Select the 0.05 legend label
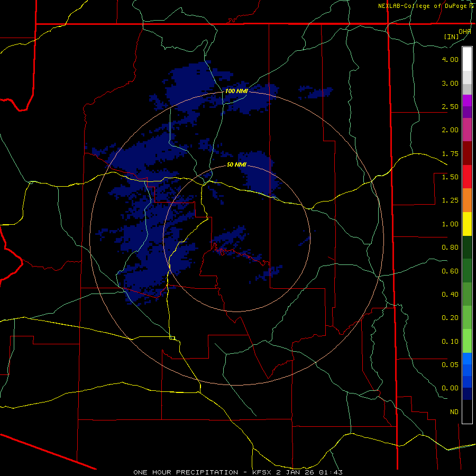 [x=450, y=365]
